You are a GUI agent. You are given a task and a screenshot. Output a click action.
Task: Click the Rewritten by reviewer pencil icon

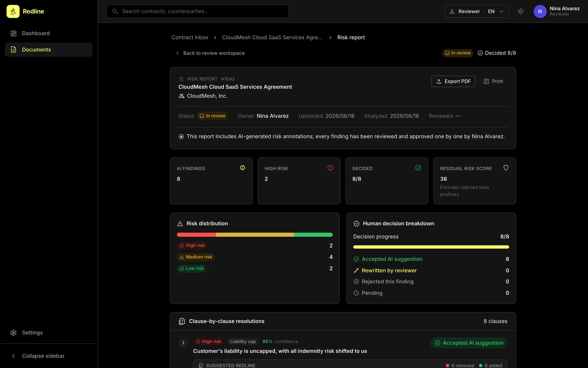pyautogui.click(x=356, y=271)
